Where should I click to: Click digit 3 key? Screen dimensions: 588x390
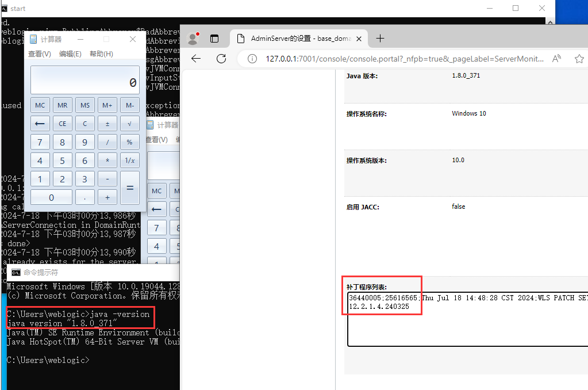(x=85, y=179)
